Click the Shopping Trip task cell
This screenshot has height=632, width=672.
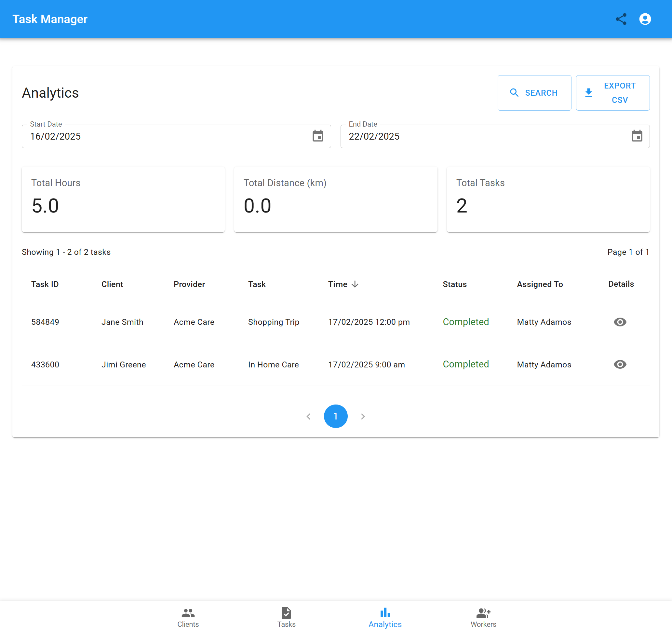[x=274, y=322]
